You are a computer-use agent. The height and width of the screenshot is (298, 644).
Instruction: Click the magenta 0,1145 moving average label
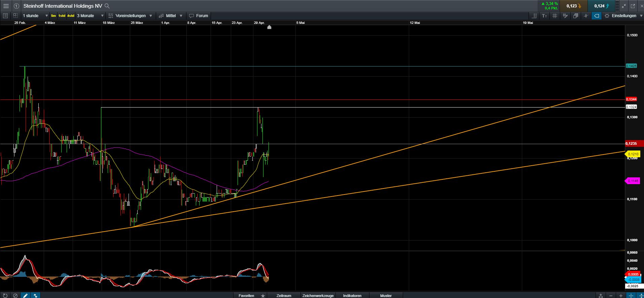pyautogui.click(x=633, y=181)
